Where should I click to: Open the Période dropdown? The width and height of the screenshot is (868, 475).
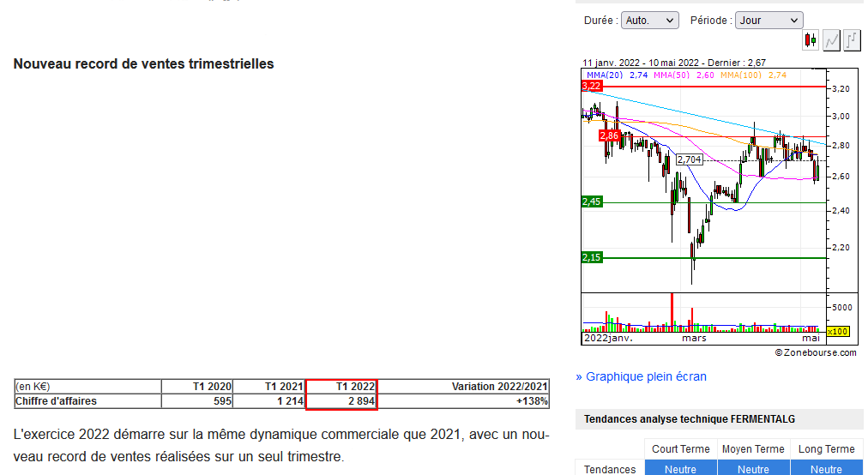[769, 21]
